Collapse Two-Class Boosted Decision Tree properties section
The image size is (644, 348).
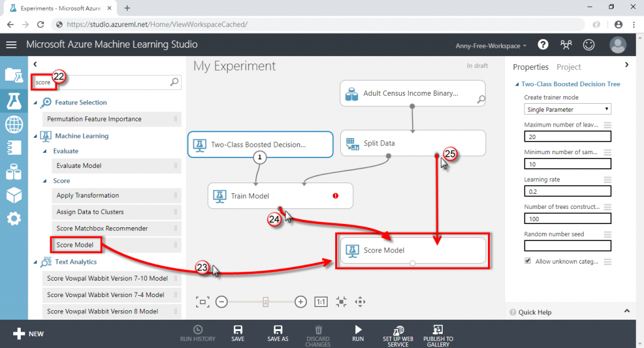[x=517, y=84]
